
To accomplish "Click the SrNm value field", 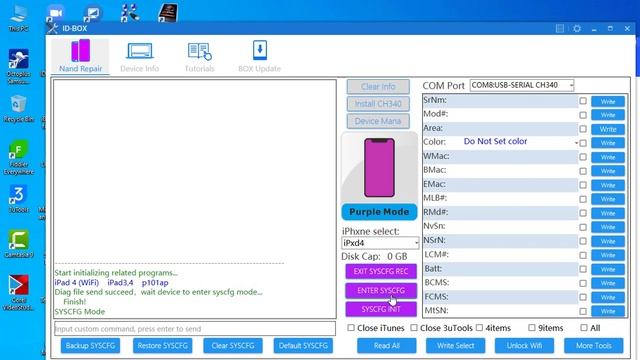I will point(513,101).
